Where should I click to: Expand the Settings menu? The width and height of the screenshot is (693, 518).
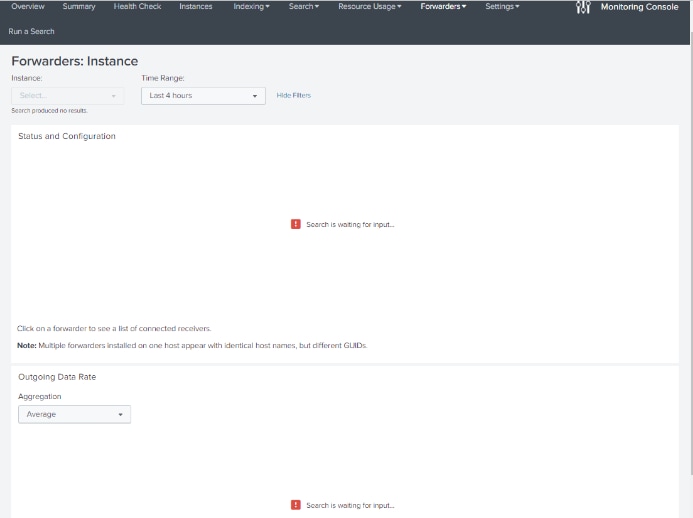(x=502, y=7)
